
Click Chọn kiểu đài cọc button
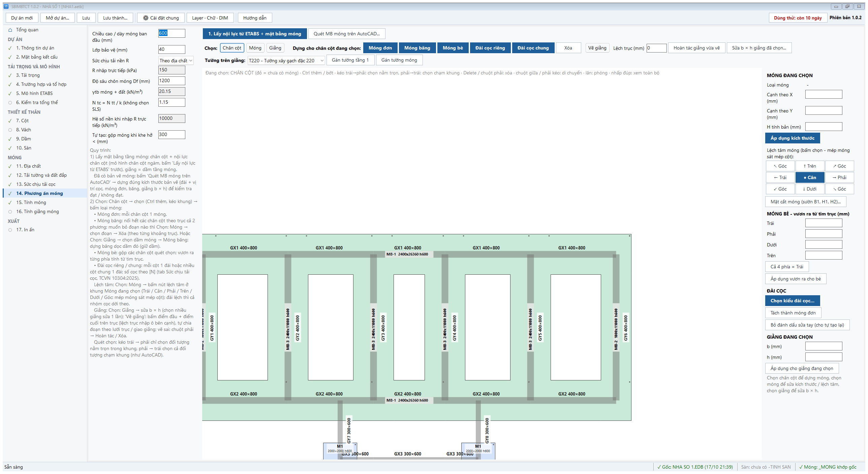(x=793, y=301)
